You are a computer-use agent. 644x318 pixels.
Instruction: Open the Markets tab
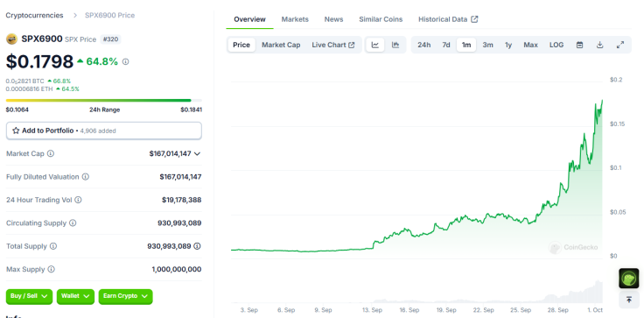coord(295,19)
